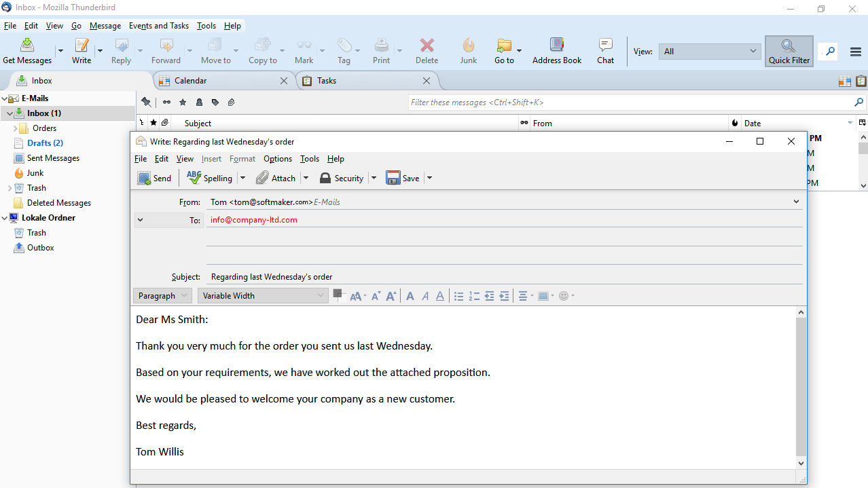Select the Drafts (2) folder
This screenshot has height=488, width=868.
[x=45, y=143]
